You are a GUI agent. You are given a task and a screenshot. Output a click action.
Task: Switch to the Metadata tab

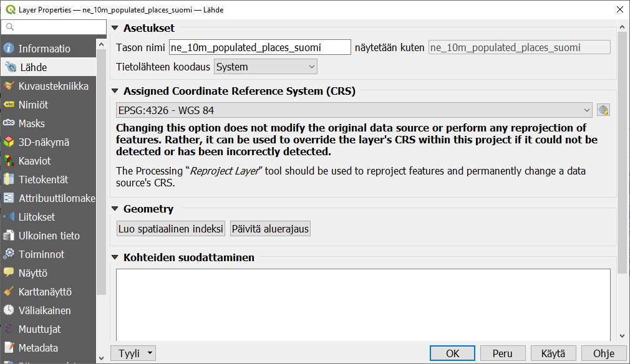point(37,348)
